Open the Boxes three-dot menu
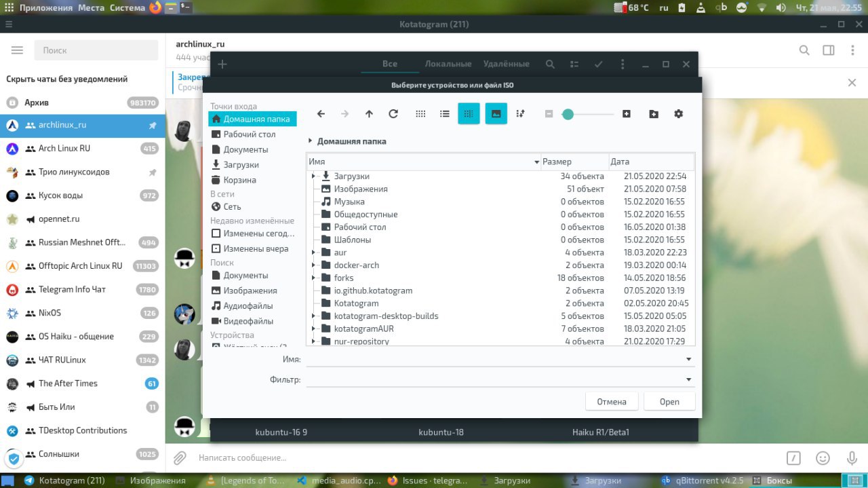 coord(623,64)
